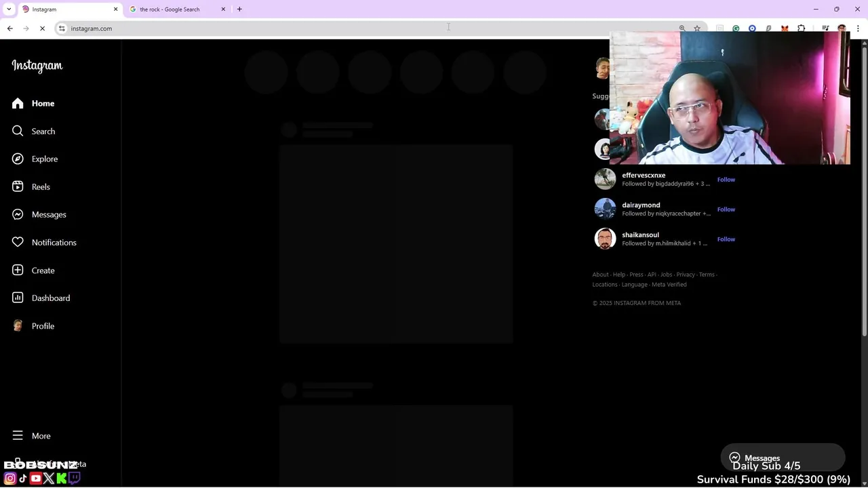Open the Chrome profile avatar
Image resolution: width=868 pixels, height=488 pixels.
pyautogui.click(x=842, y=28)
